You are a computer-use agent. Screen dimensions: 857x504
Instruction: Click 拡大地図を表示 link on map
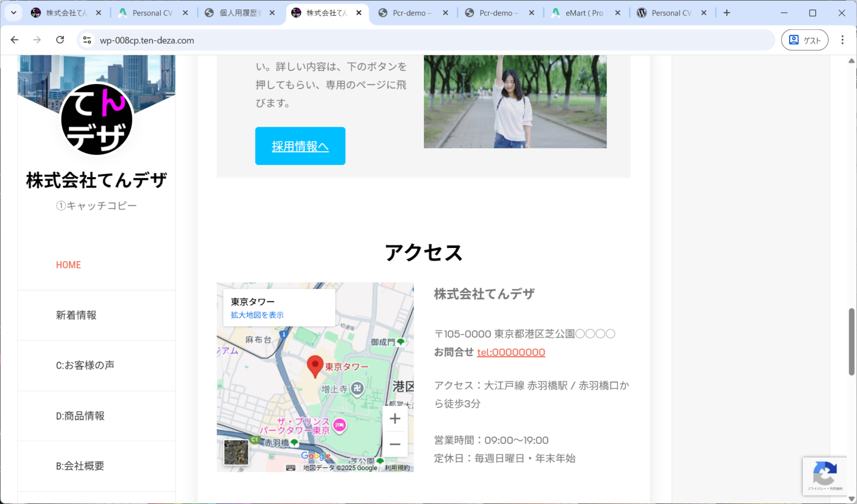click(x=257, y=315)
